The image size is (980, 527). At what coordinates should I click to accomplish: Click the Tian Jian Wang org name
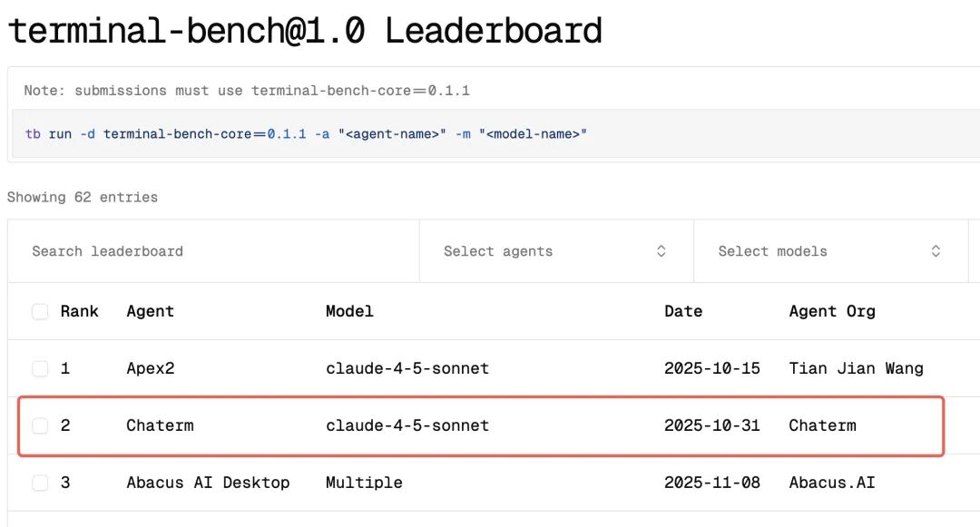click(x=856, y=368)
